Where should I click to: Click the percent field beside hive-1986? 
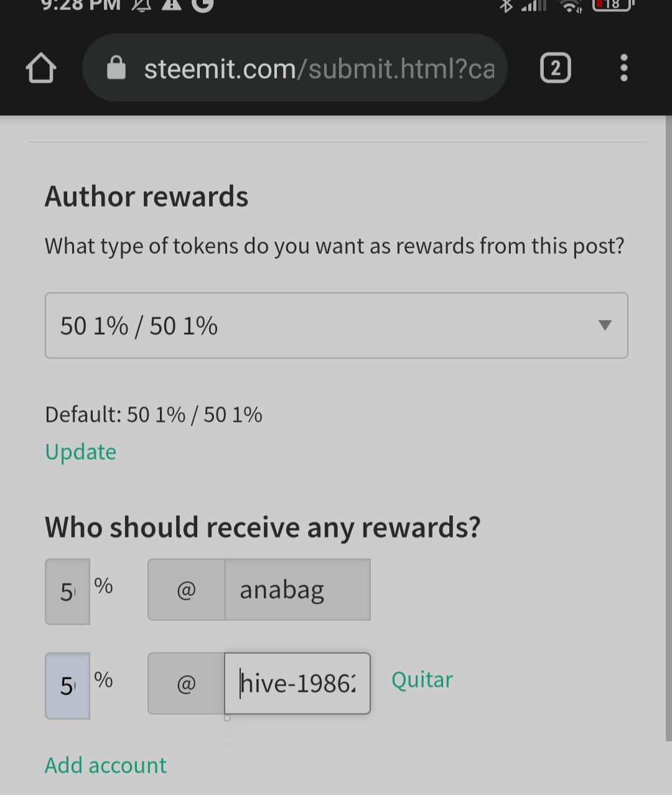[68, 686]
